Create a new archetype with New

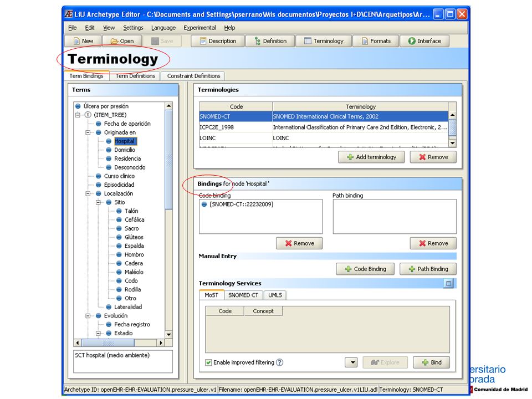83,41
